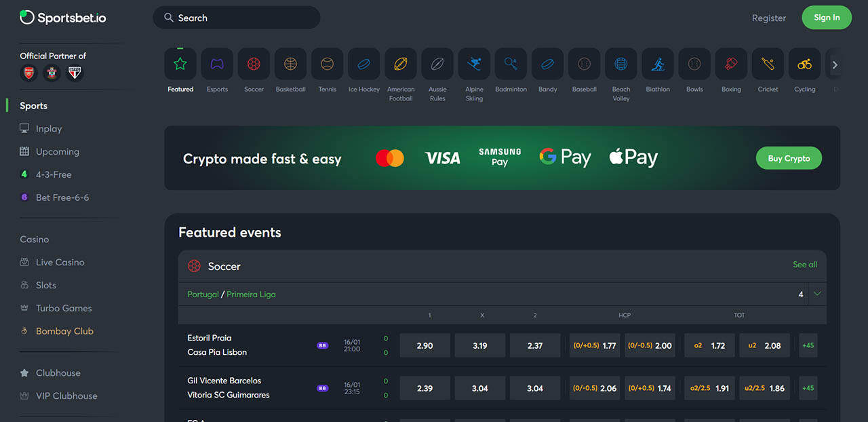This screenshot has width=868, height=422.
Task: Select the Boxing sport icon
Action: (731, 64)
